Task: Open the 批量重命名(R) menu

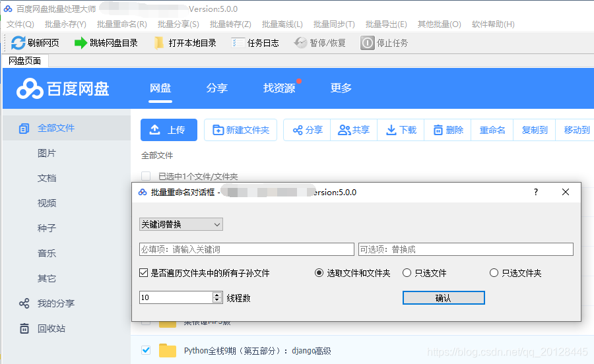Action: coord(122,24)
